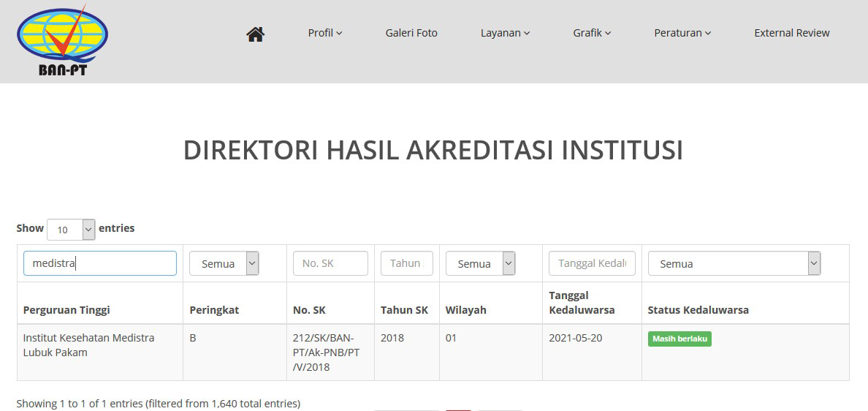Click the Showing 1 to 1 entries text
This screenshot has width=868, height=411.
click(x=159, y=404)
